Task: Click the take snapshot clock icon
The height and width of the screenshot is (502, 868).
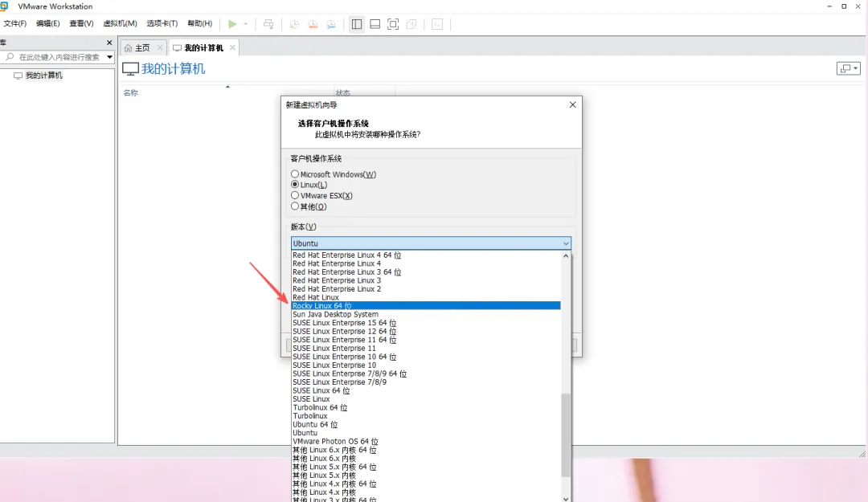Action: point(294,24)
